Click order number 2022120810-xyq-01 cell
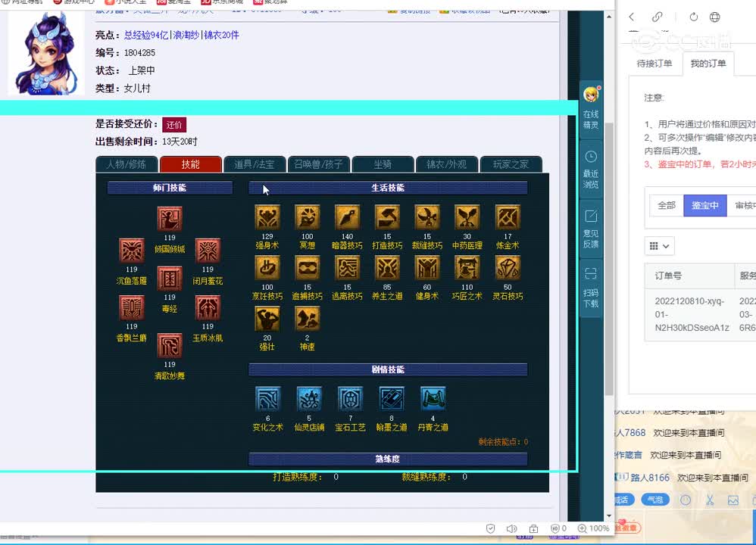Image resolution: width=756 pixels, height=545 pixels. pos(689,314)
